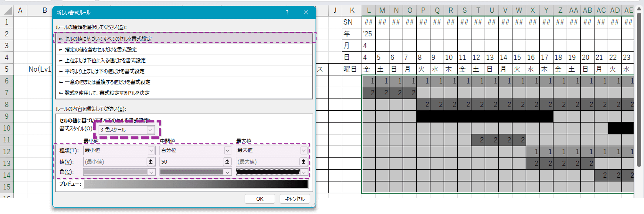Screen dimensions: 644x214
Task: Click the minimum value range selector icon
Action: pyautogui.click(x=151, y=162)
